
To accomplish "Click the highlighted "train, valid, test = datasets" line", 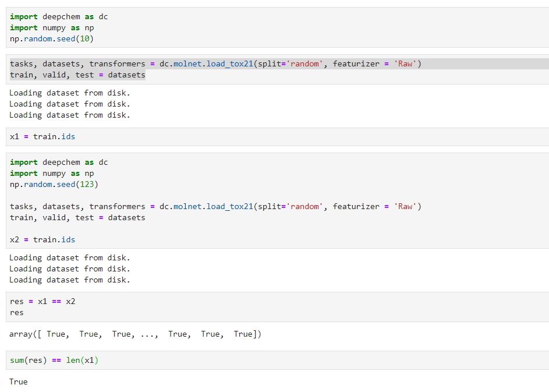I will tap(77, 75).
